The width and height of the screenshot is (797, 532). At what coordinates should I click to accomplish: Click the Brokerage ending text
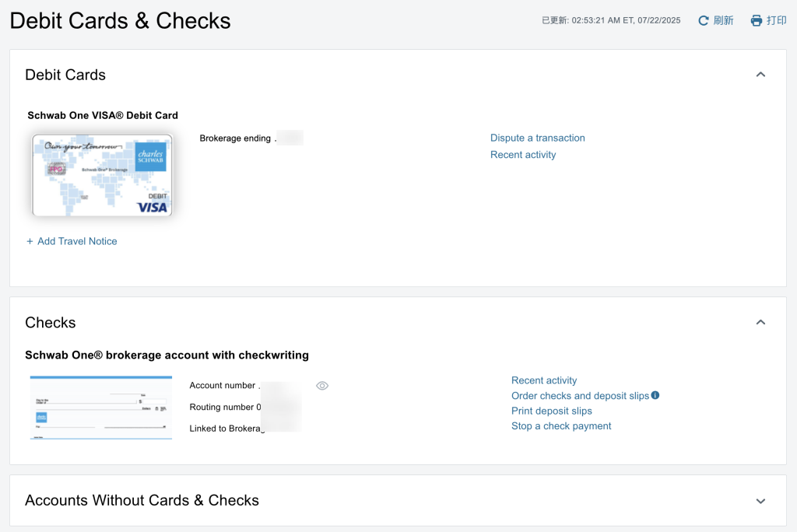pos(235,138)
